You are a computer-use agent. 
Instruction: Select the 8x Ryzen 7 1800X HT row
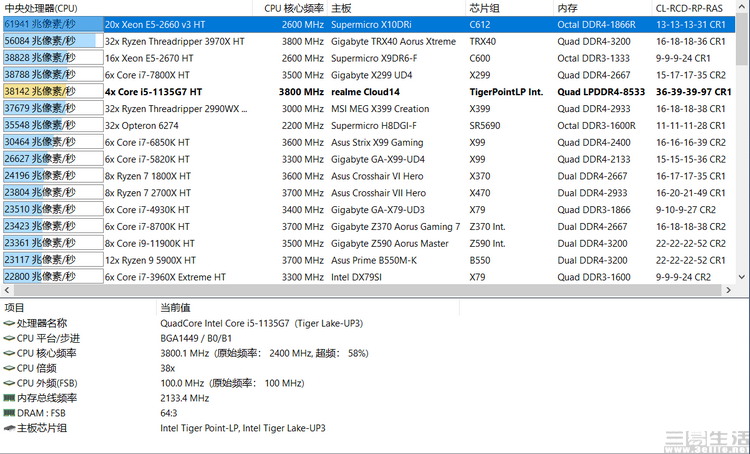369,176
